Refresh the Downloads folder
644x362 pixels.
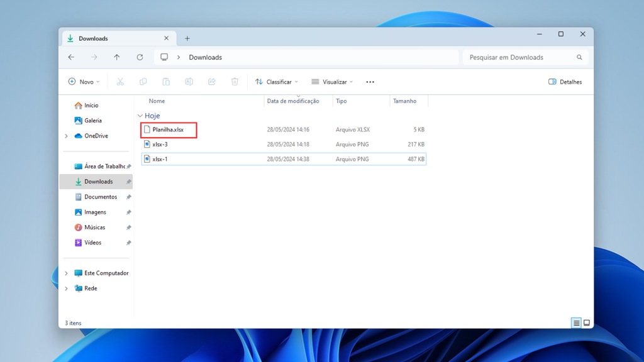(140, 57)
